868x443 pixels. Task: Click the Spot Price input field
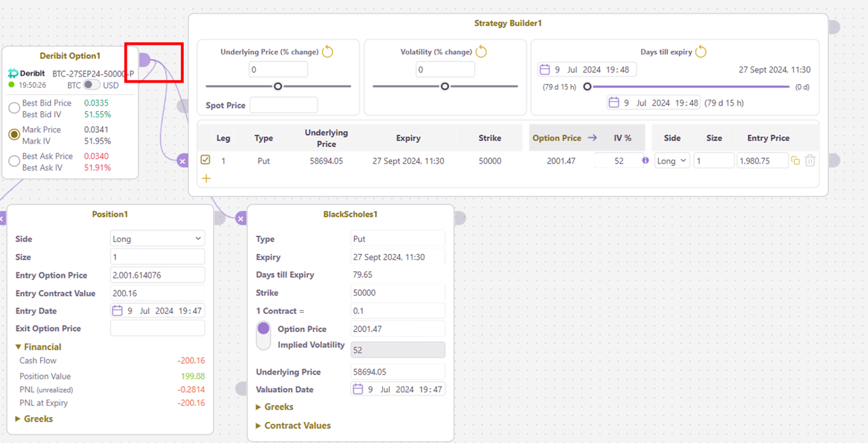click(283, 105)
